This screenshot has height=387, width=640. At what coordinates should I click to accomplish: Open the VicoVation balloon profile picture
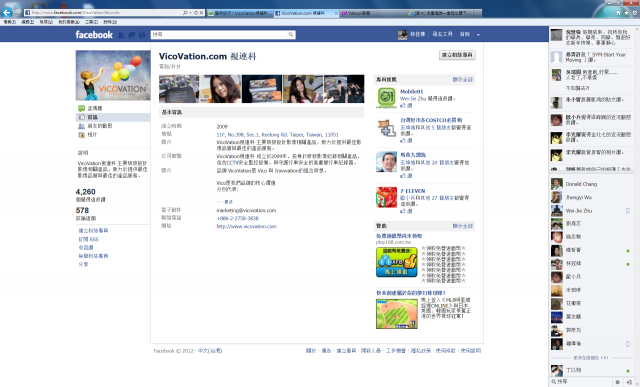pyautogui.click(x=113, y=76)
